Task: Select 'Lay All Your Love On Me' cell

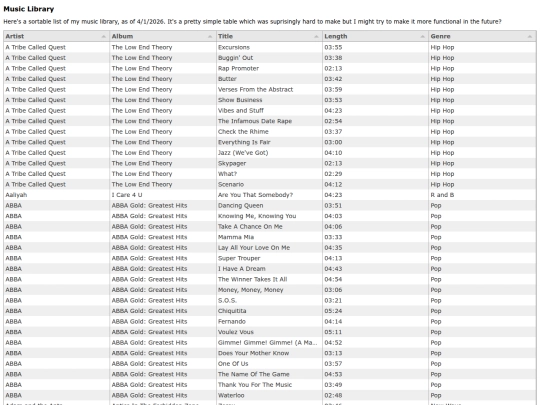Action: coord(269,248)
